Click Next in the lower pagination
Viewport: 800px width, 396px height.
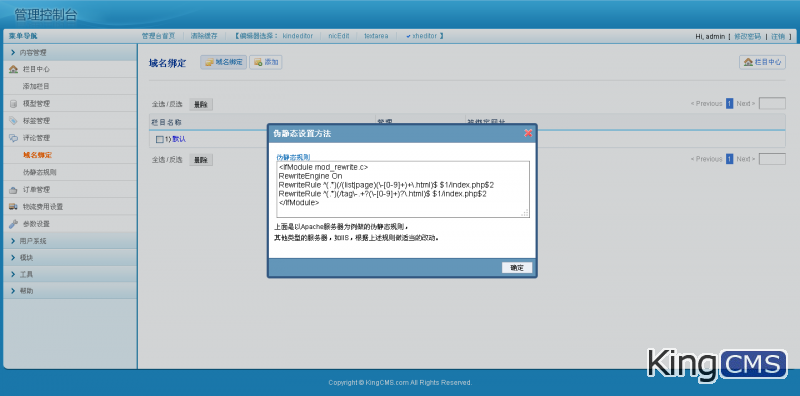tap(746, 159)
